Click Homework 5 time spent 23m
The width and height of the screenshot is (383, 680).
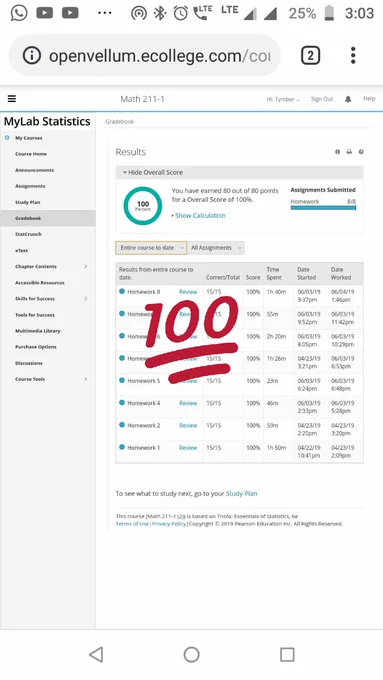point(272,381)
